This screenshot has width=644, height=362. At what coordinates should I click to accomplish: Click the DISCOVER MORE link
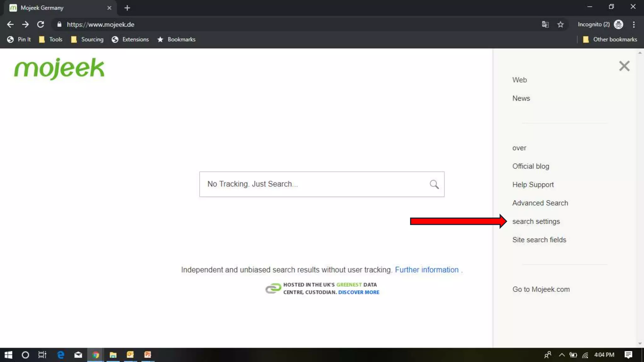pyautogui.click(x=358, y=292)
